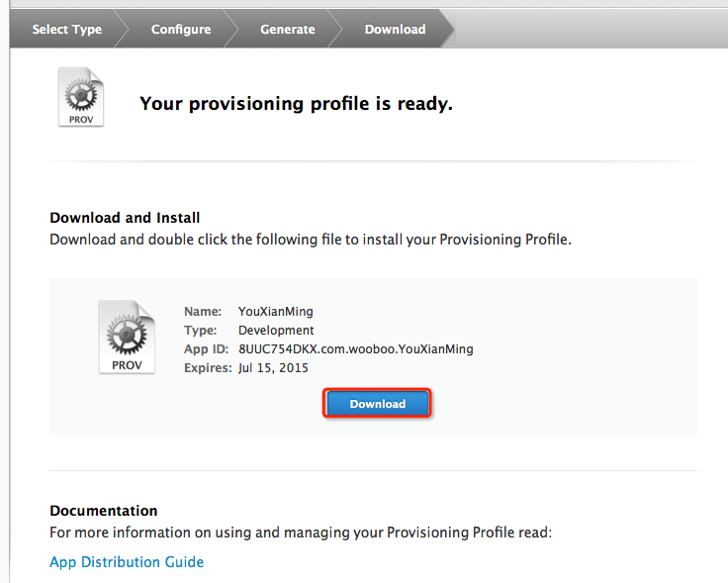Click the PROV icon beside the ready heading
Viewport: 728px width, 583px height.
[81, 97]
